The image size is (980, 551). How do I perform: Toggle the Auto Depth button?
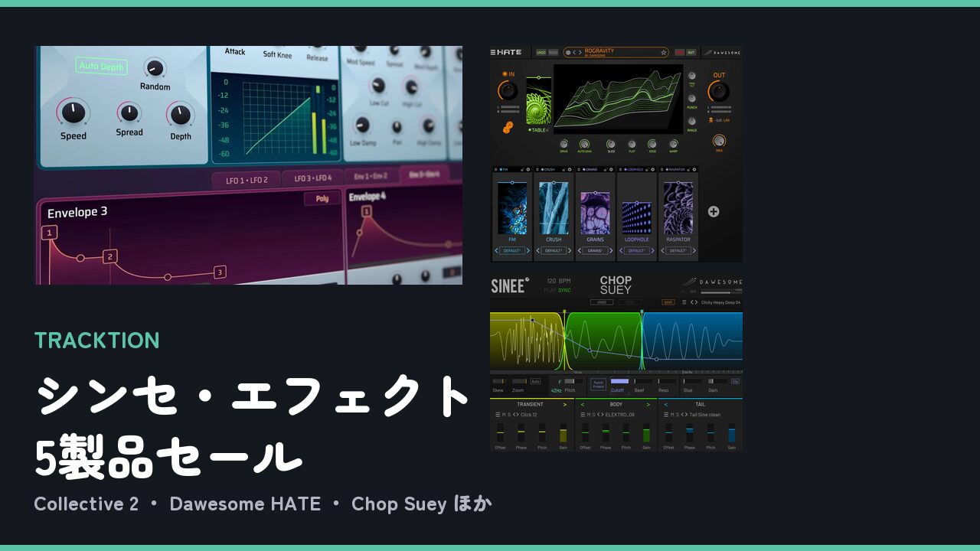click(x=102, y=67)
